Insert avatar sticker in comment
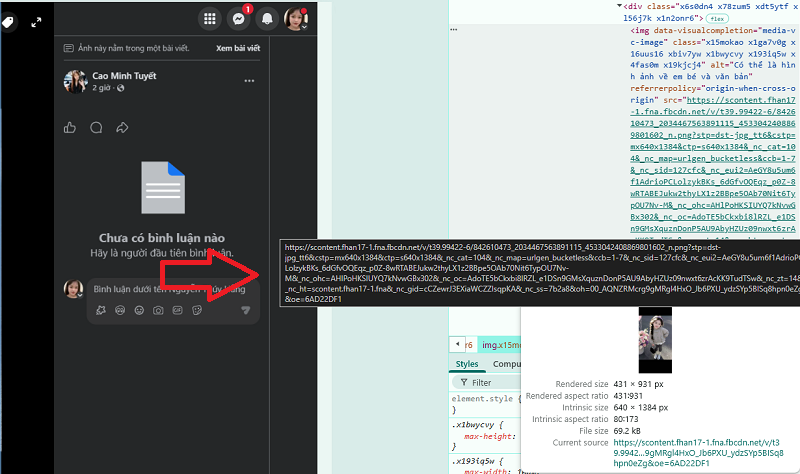 coord(101,310)
